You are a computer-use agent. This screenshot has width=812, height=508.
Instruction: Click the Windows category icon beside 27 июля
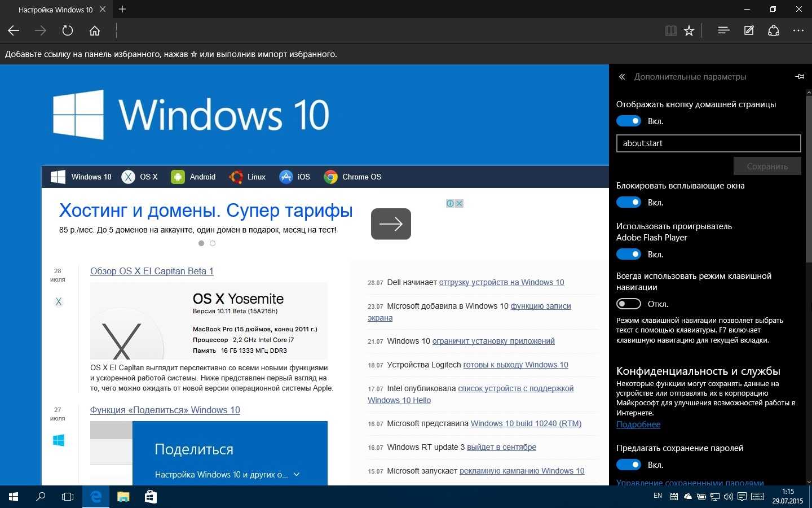pos(58,440)
